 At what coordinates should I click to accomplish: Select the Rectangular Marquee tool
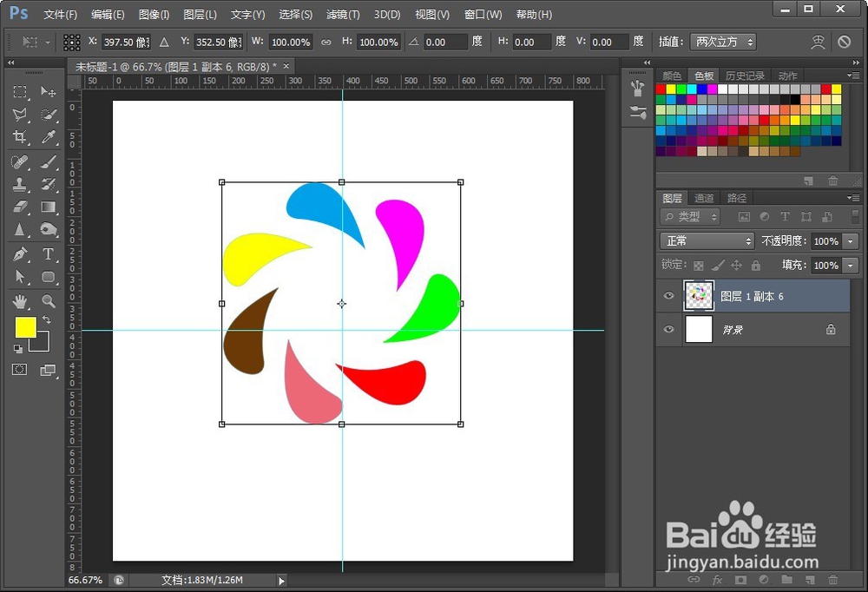coord(20,91)
